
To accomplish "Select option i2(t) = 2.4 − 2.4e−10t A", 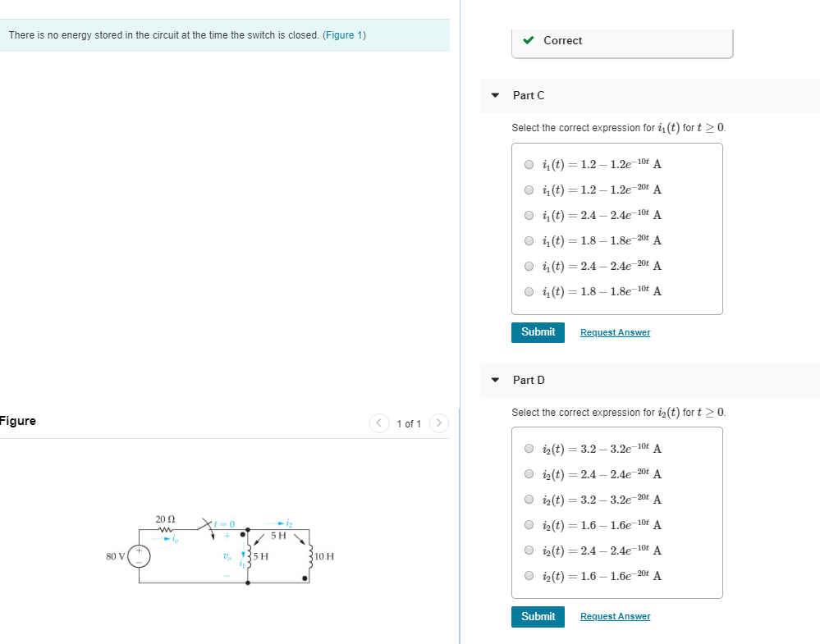I will [529, 550].
